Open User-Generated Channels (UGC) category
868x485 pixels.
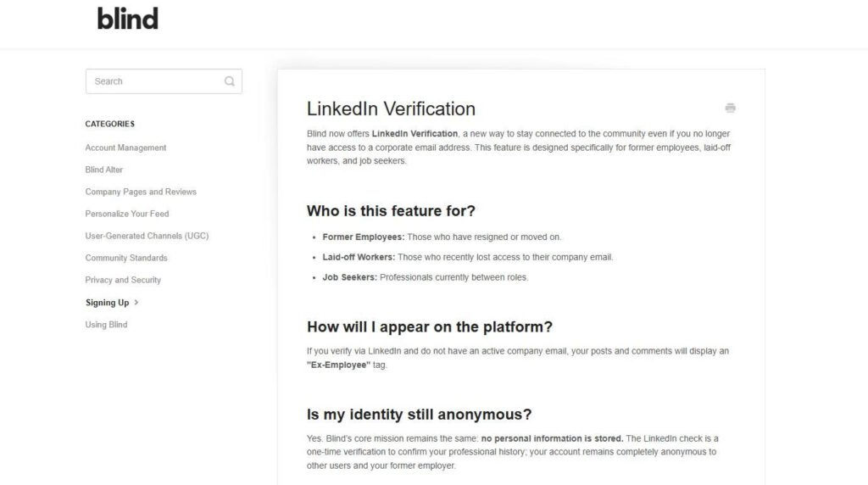[x=147, y=236]
